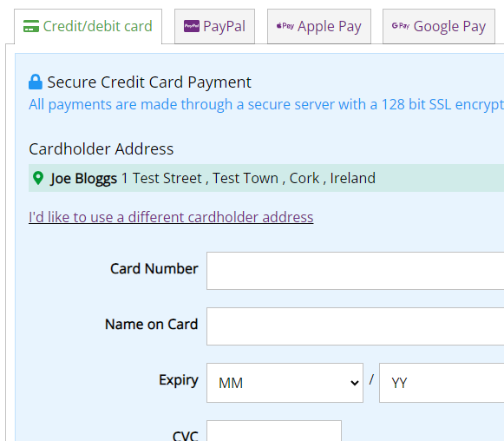Click the blue padlock security icon
The height and width of the screenshot is (441, 504).
coord(36,82)
